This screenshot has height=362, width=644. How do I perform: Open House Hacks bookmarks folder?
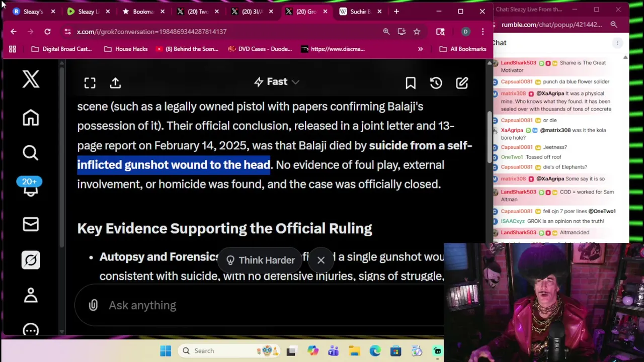click(126, 49)
